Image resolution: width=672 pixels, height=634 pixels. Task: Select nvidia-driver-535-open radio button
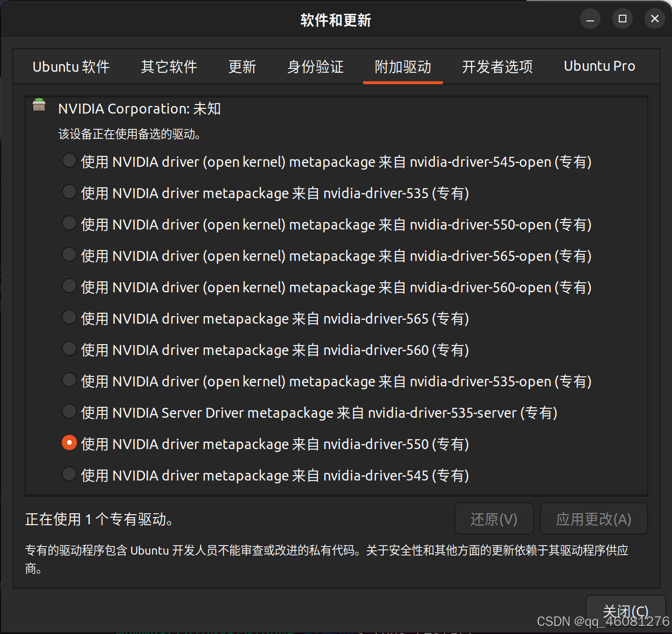[x=69, y=380]
